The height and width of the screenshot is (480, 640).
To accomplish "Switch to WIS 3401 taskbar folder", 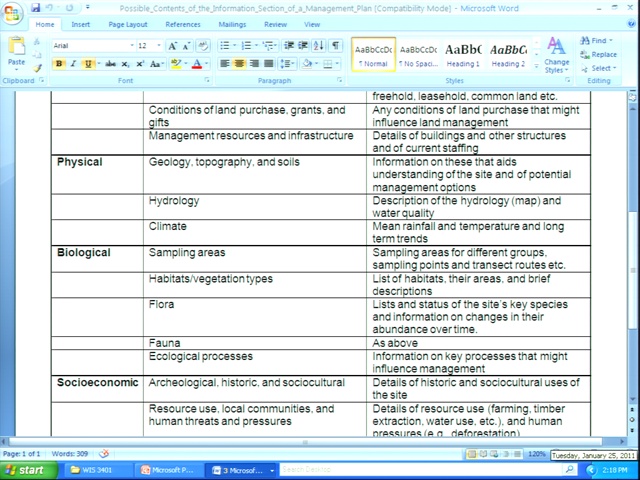I will pyautogui.click(x=96, y=470).
